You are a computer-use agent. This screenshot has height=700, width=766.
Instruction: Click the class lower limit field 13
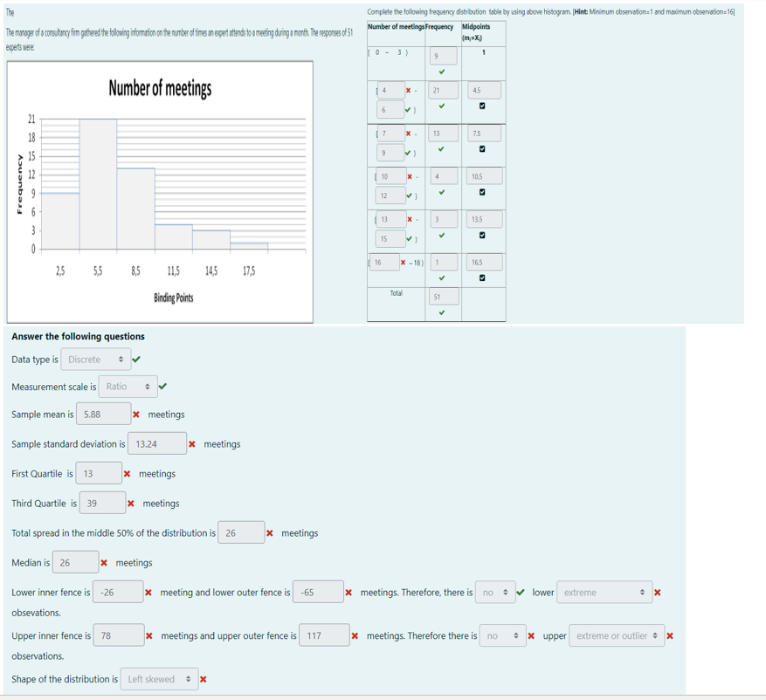pos(390,219)
